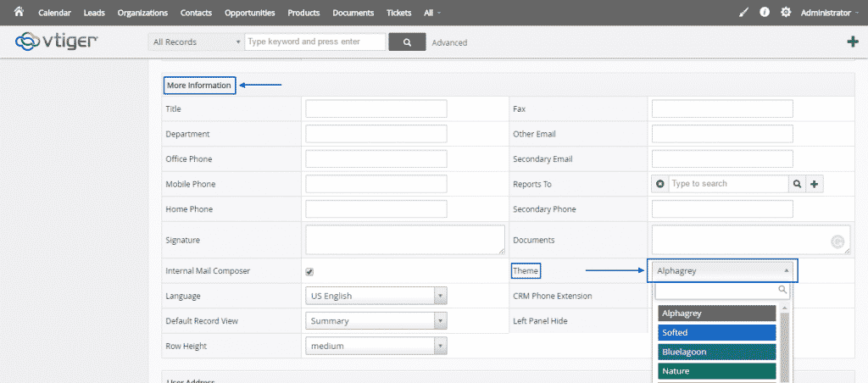Select the Softed theme option
The height and width of the screenshot is (383, 868).
click(x=717, y=333)
